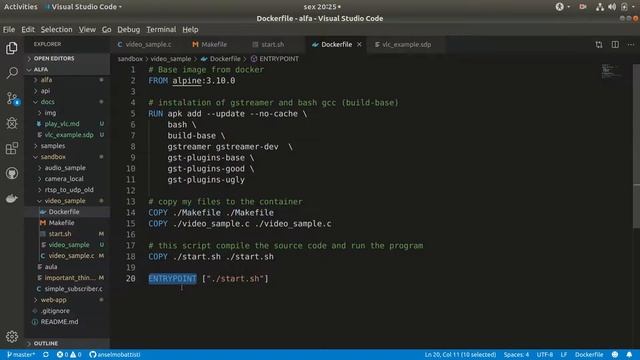This screenshot has height=360, width=640.
Task: Open the Manage settings gear
Action: click(11, 336)
